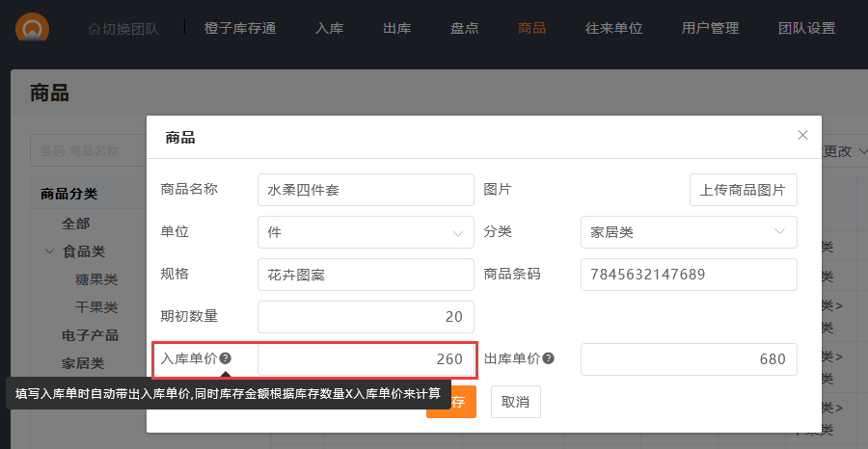The height and width of the screenshot is (449, 868).
Task: Click the help icon beside 出库单价
Action: point(548,358)
